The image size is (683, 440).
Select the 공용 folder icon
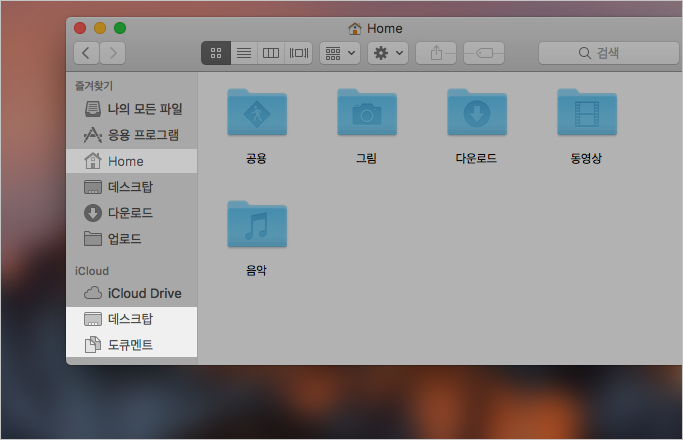257,112
